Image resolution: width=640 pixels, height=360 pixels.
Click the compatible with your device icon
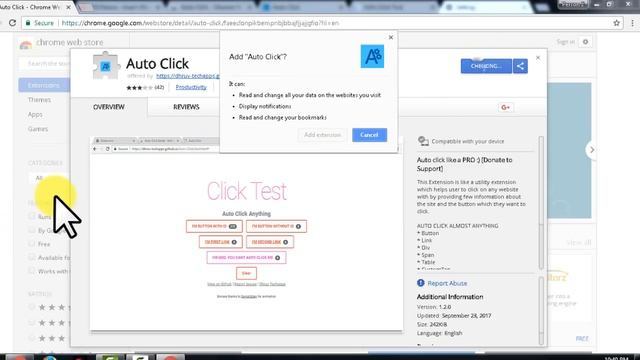point(423,141)
